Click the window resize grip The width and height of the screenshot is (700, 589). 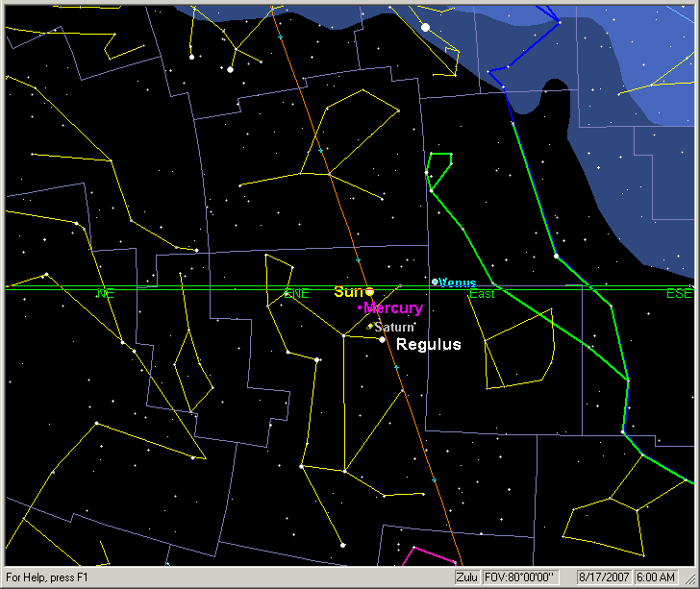(x=691, y=580)
